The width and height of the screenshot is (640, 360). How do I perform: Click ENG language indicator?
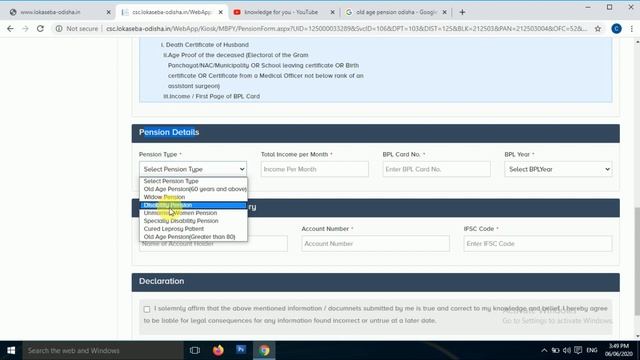[x=592, y=350]
